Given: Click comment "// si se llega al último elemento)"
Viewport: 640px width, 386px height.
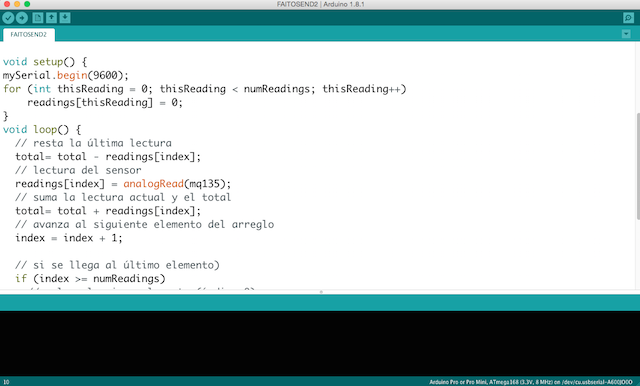Looking at the screenshot, I should pos(118,265).
